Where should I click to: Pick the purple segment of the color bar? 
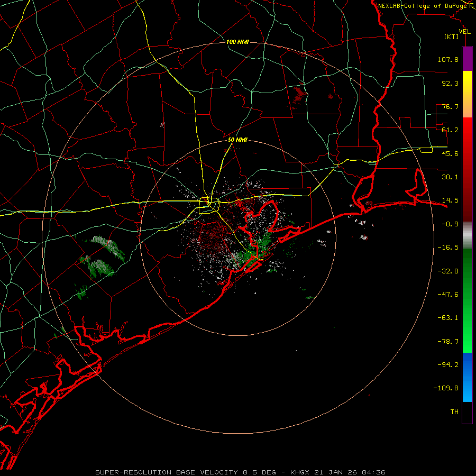[467, 59]
